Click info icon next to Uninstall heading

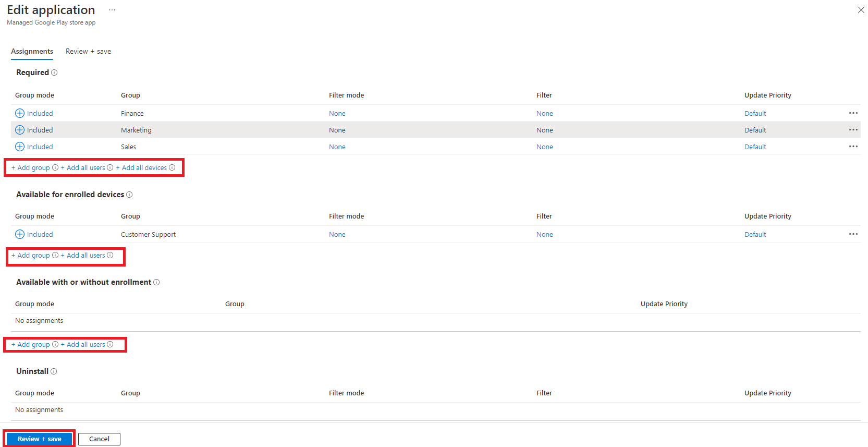(54, 371)
